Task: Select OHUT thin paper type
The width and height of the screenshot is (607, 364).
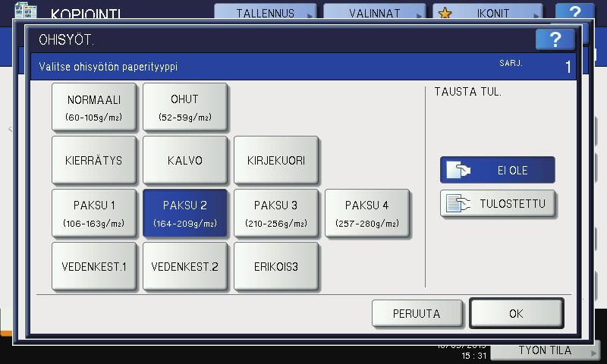Action: tap(185, 107)
